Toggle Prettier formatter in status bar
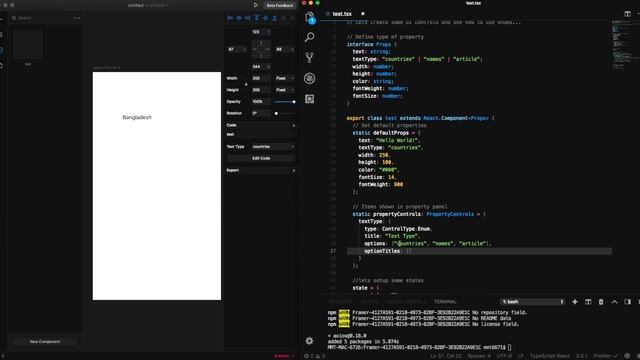The image size is (640, 360). (x=606, y=356)
